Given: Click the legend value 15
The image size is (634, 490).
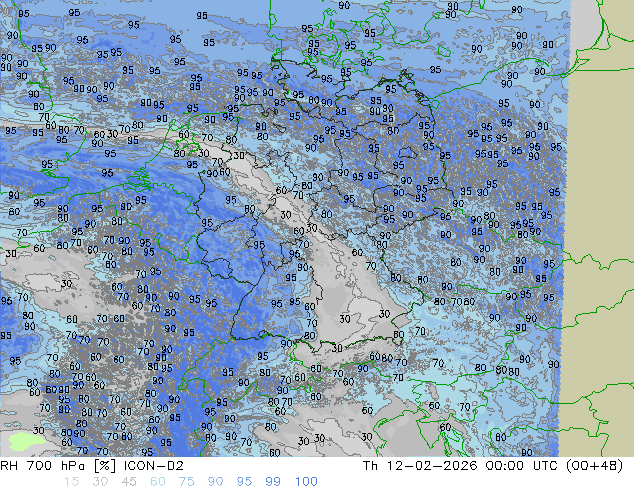Looking at the screenshot, I should (x=71, y=482).
